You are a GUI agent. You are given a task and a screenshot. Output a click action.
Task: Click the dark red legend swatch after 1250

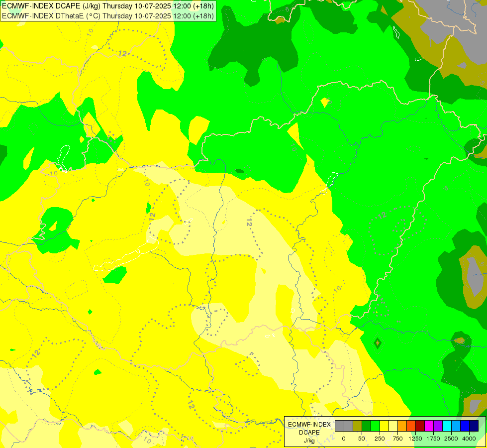420,426
